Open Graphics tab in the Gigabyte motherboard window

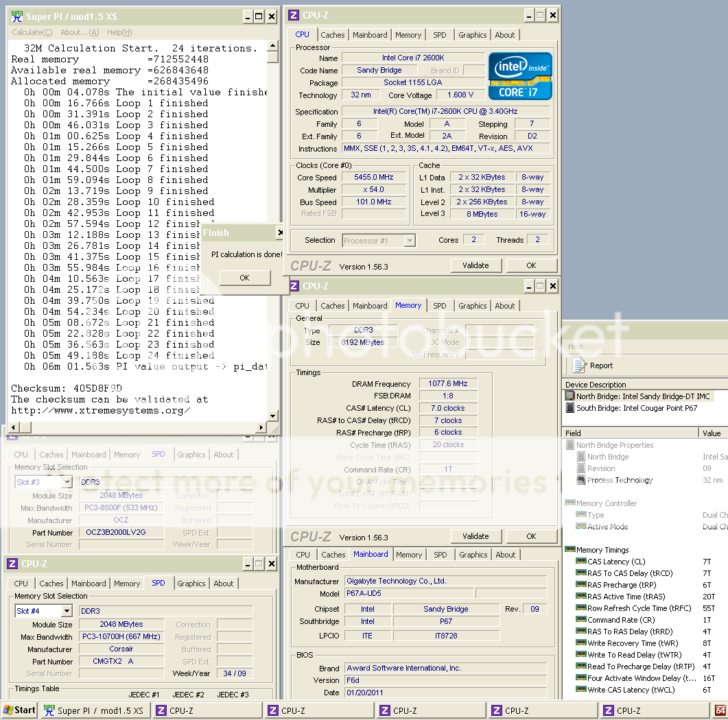click(x=473, y=555)
